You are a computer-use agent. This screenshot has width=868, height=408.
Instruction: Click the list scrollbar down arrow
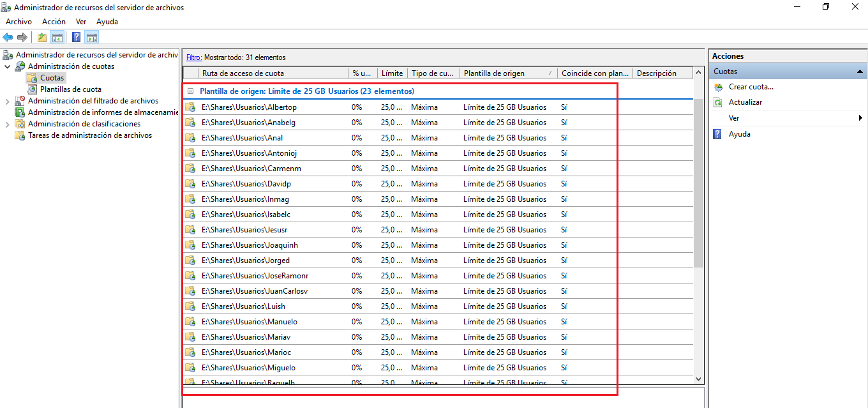click(698, 379)
